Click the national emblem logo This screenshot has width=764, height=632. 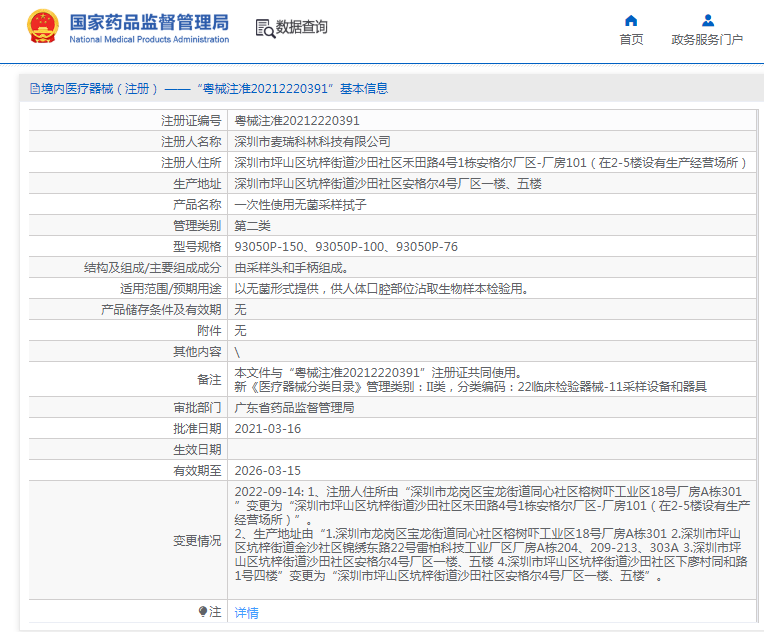(43, 27)
